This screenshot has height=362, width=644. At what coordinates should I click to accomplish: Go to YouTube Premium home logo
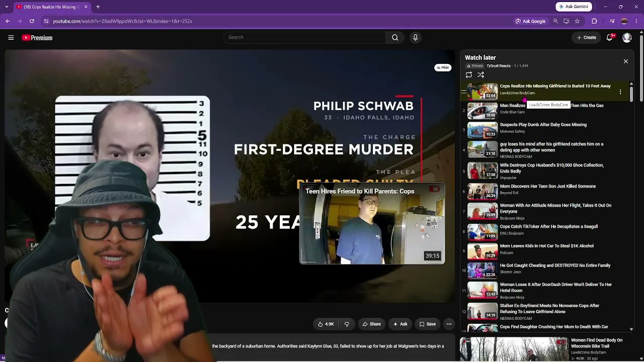(x=37, y=38)
